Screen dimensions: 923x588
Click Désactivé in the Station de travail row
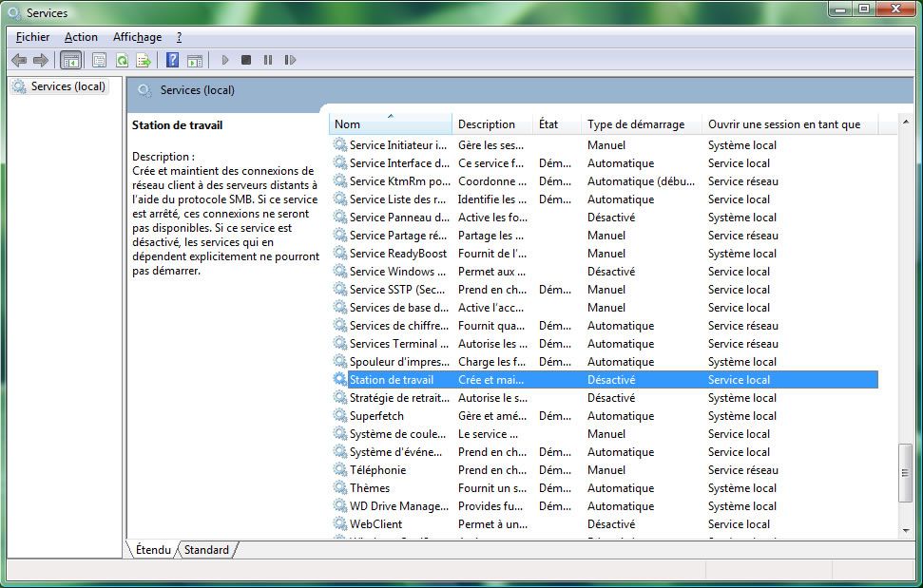pos(611,380)
